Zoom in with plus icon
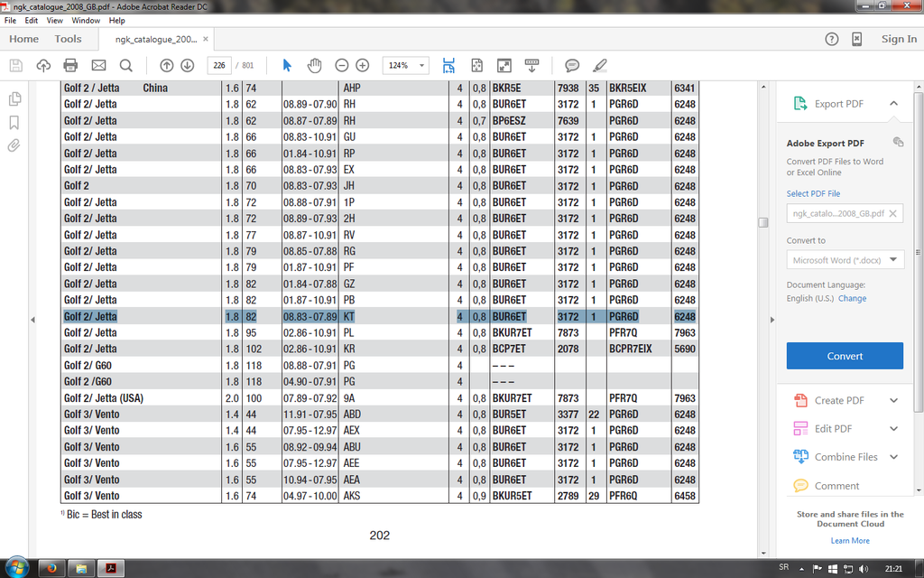The height and width of the screenshot is (578, 924). (x=363, y=65)
